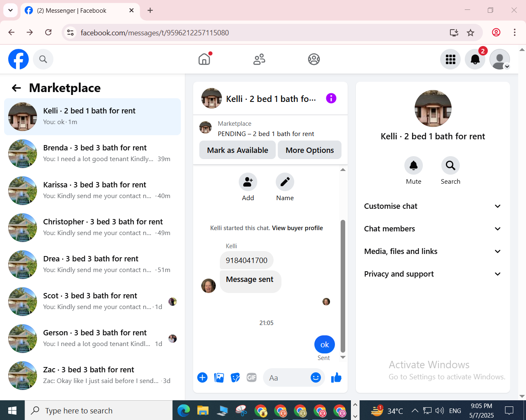Click the More Options button
526x420 pixels.
pos(310,150)
